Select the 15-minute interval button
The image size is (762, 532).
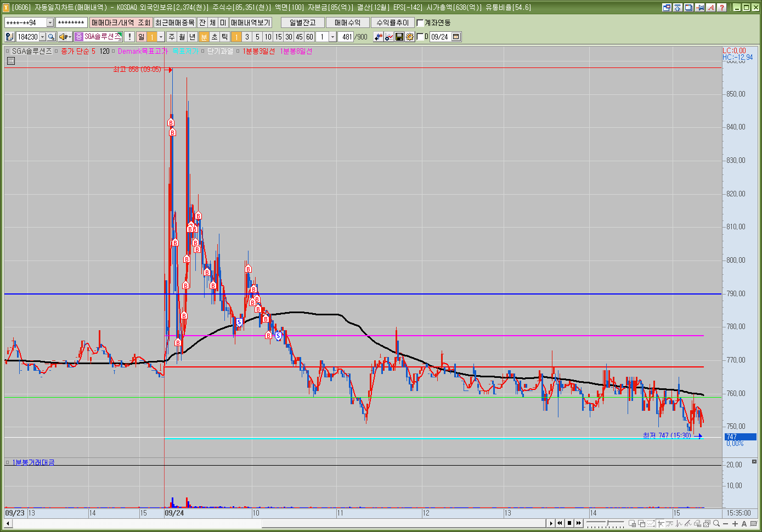pyautogui.click(x=278, y=37)
